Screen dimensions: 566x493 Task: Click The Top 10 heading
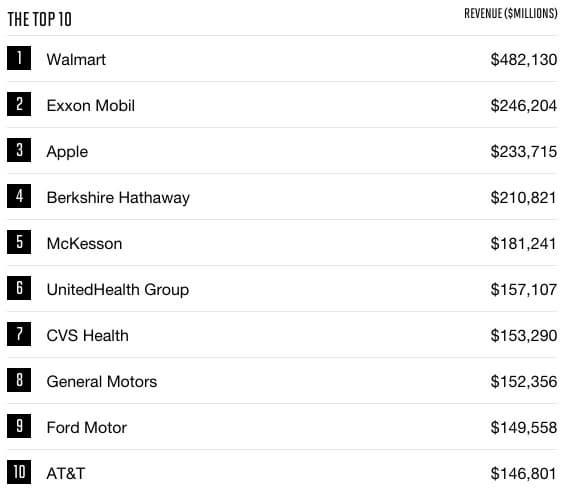point(40,19)
